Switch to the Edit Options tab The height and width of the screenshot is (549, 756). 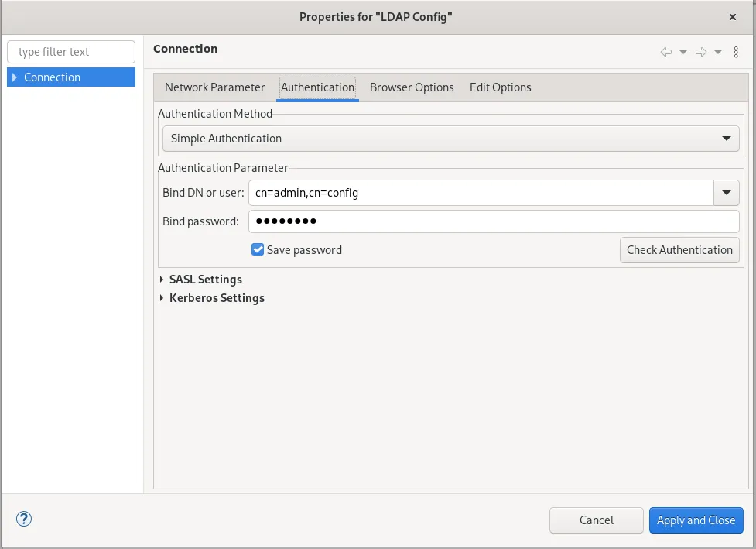pyautogui.click(x=500, y=87)
